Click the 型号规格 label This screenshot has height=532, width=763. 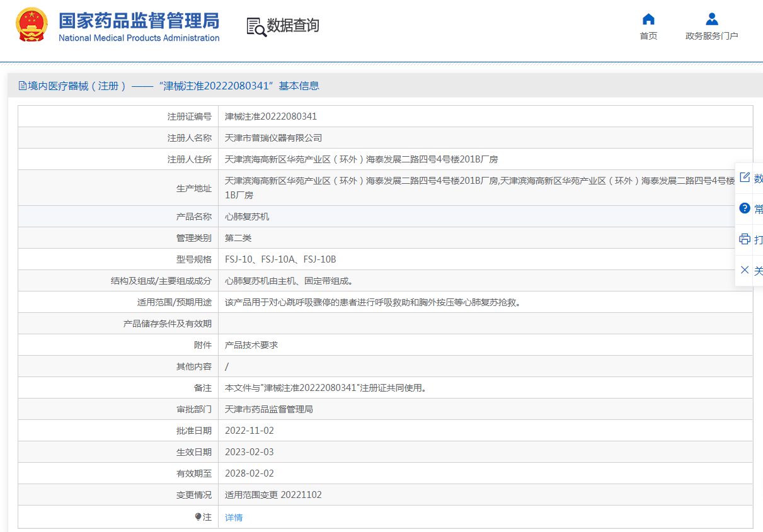194,259
